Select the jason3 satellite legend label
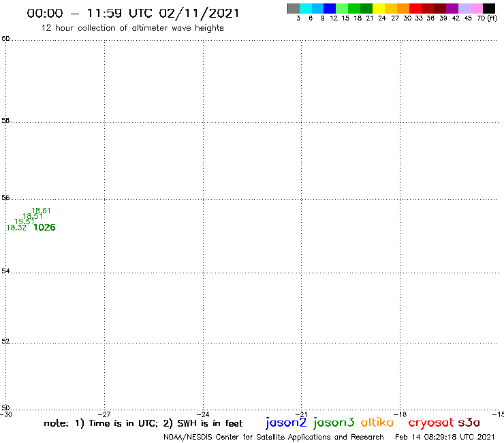504x443 pixels. (334, 423)
